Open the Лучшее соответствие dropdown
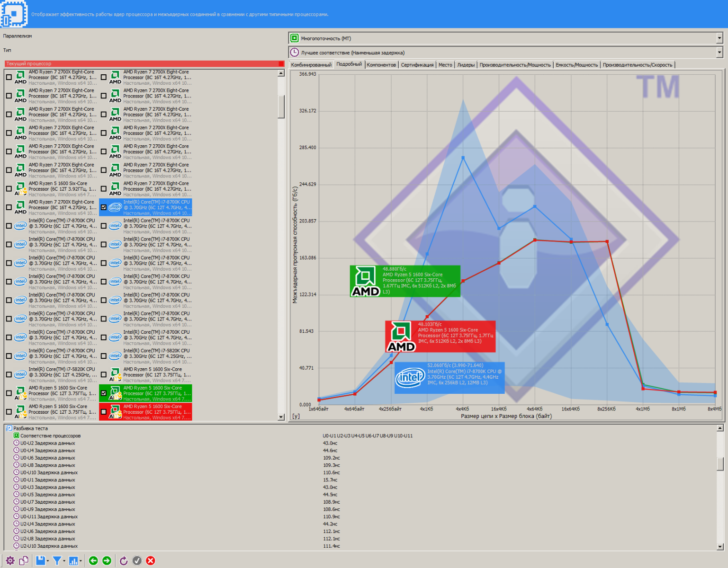Viewport: 728px width, 568px height. tap(719, 53)
